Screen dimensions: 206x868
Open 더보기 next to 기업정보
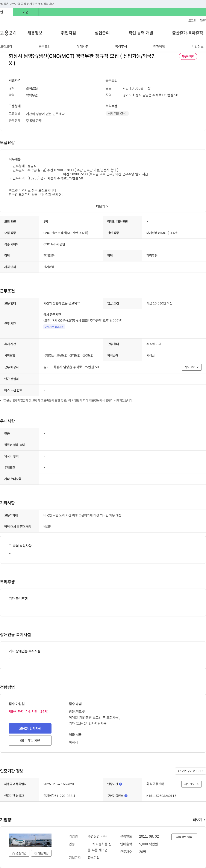[199, 819]
